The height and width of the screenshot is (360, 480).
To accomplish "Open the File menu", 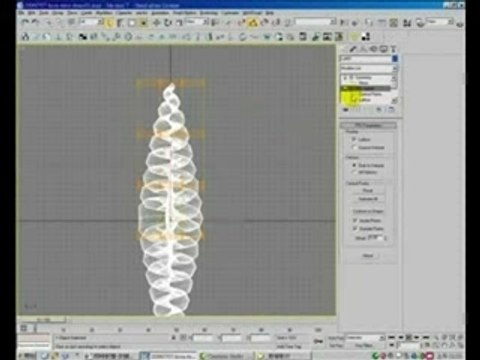I will (21, 13).
